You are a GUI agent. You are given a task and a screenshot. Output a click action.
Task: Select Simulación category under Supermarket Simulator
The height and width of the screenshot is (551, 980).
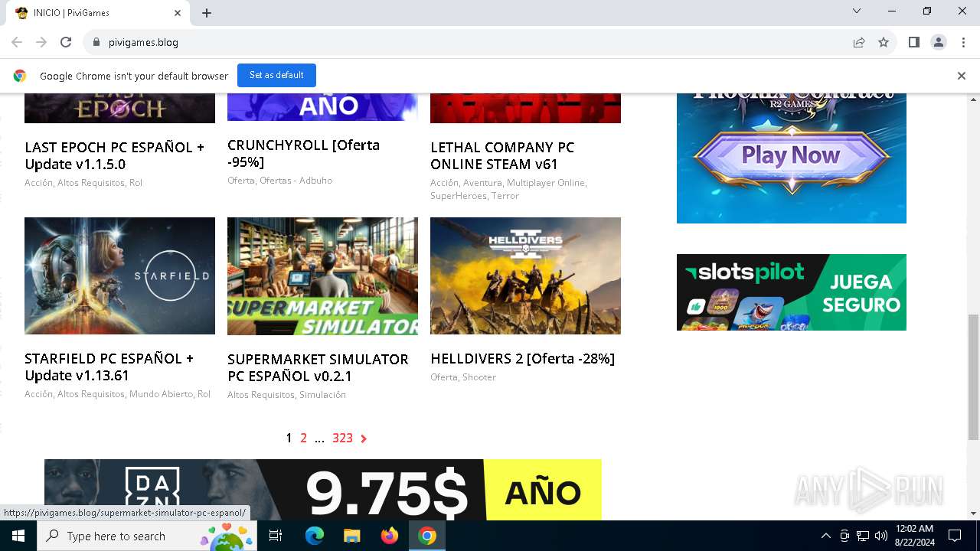(322, 395)
